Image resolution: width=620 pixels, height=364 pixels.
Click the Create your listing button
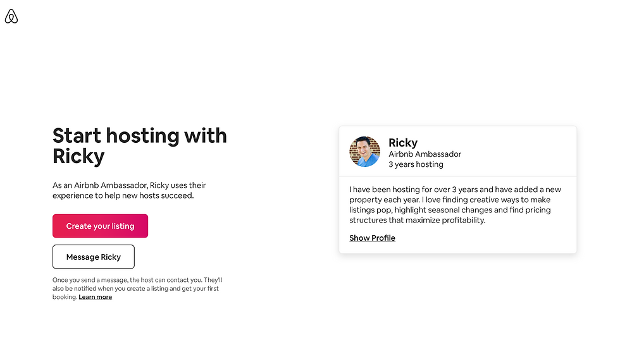pos(100,226)
